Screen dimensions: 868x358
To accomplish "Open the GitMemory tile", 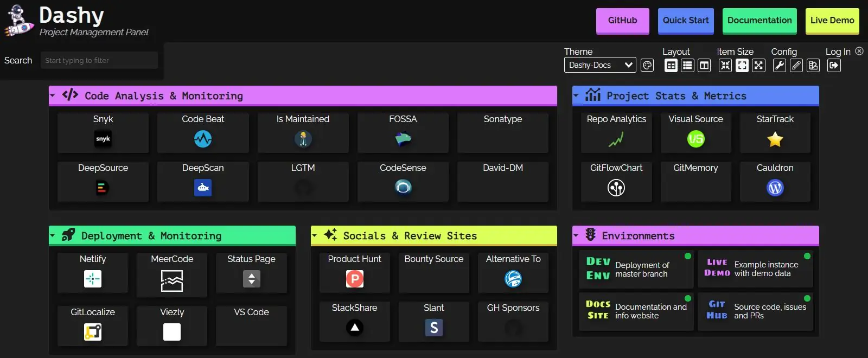I will (x=695, y=181).
